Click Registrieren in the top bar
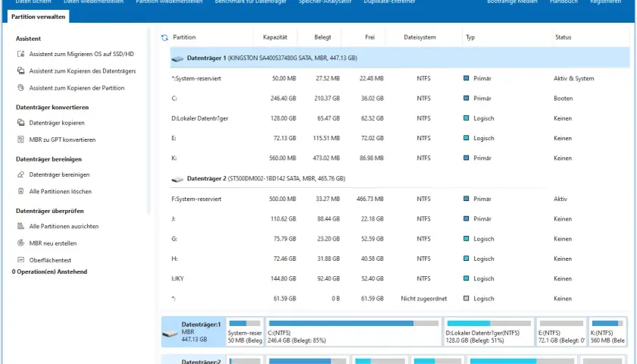The height and width of the screenshot is (364, 637). [605, 2]
